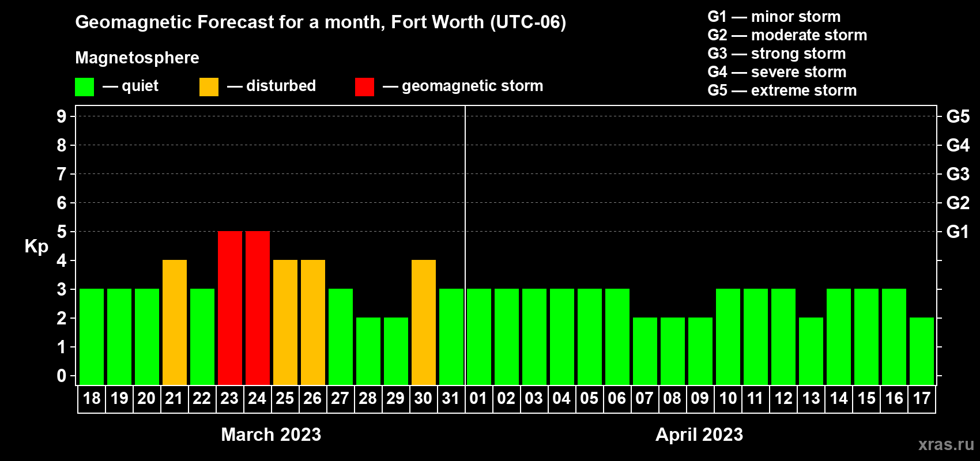
Task: Click the 'Kp' axis label
Action: point(36,247)
